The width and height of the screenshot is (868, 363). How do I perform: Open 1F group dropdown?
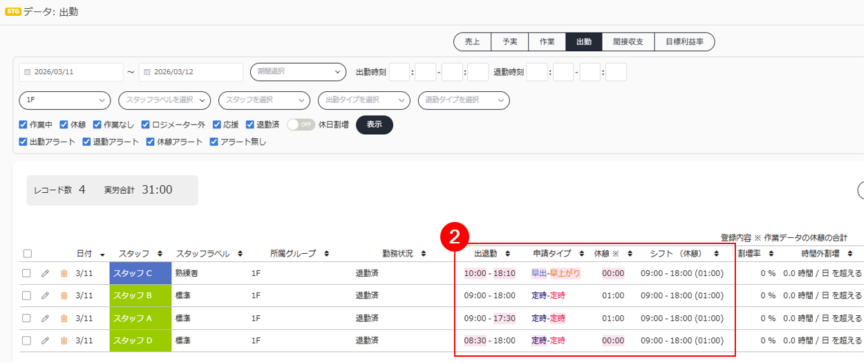65,100
